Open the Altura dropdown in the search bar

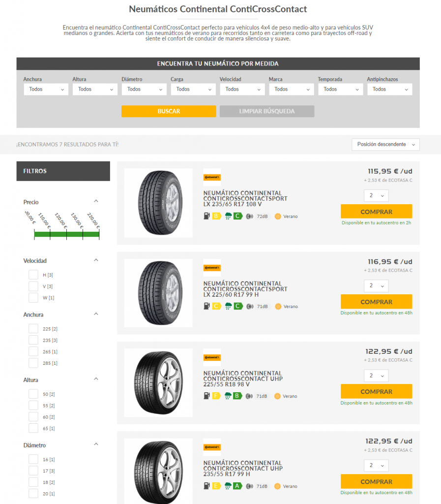(95, 90)
